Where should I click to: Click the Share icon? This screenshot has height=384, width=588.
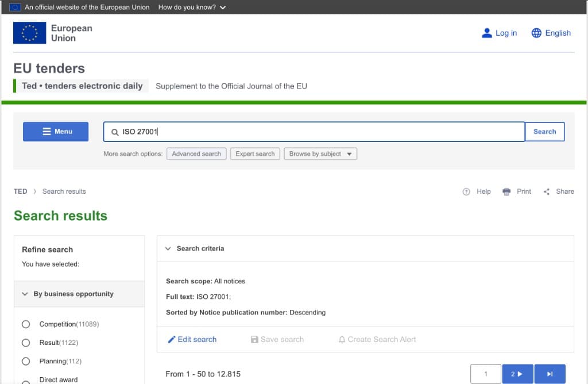(x=547, y=191)
